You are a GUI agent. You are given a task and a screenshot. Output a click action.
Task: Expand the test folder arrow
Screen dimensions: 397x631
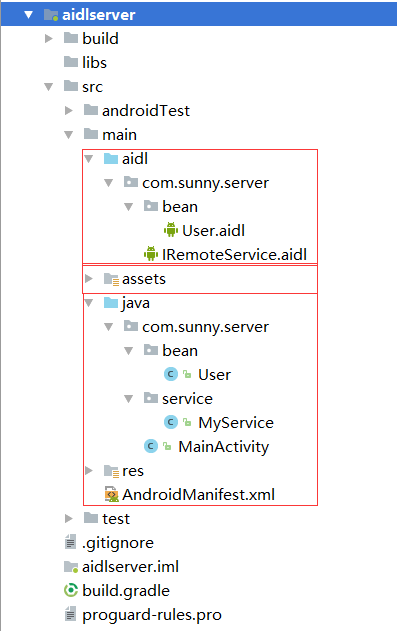click(69, 519)
